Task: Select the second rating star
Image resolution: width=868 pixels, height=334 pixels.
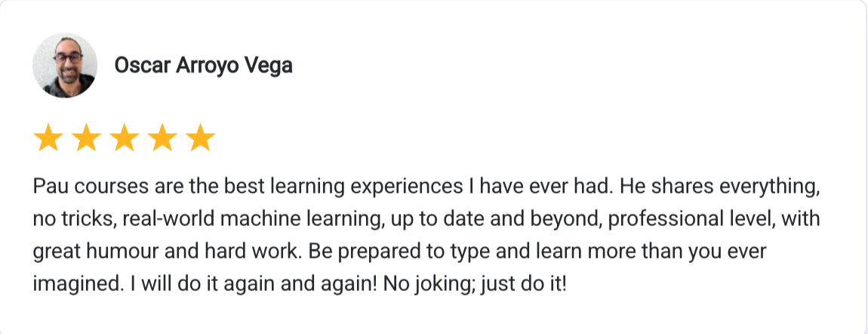Action: (86, 138)
